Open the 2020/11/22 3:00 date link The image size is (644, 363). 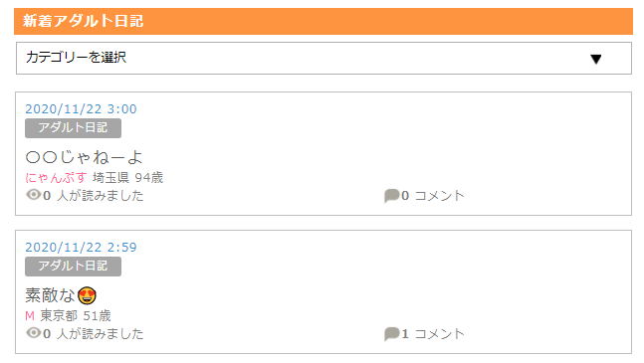81,109
